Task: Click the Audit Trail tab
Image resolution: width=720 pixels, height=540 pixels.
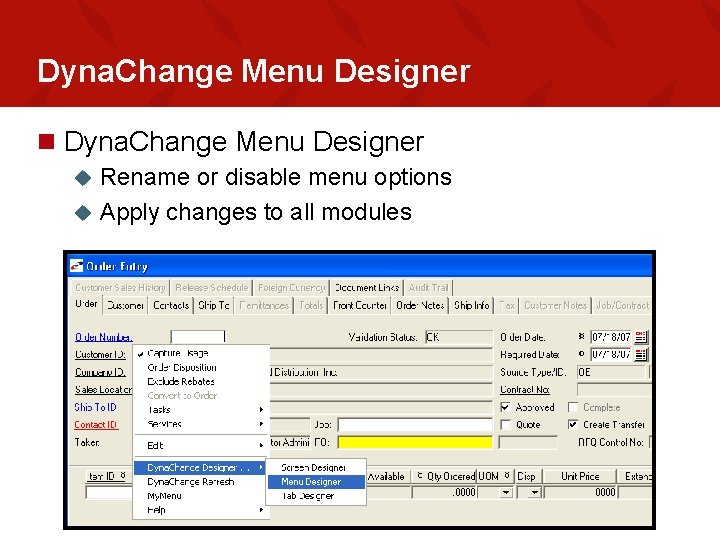Action: [x=428, y=287]
